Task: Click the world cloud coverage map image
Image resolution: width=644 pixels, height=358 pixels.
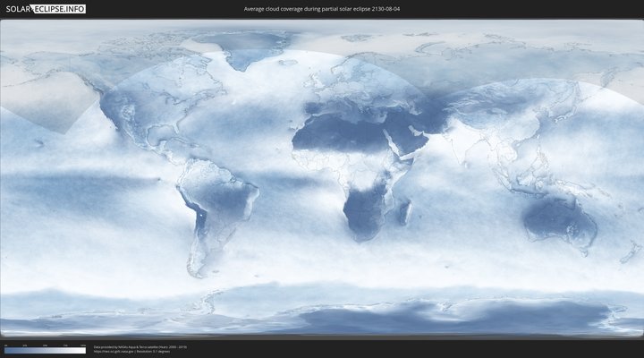Action: [322, 178]
